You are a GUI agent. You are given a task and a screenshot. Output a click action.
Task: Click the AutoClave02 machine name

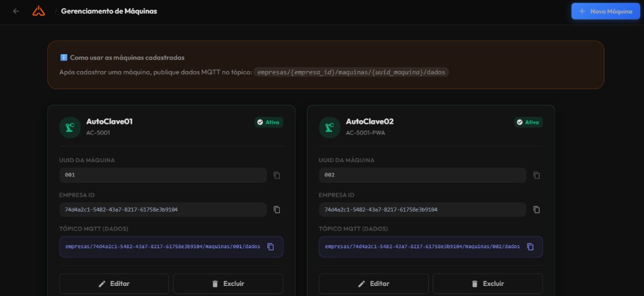(370, 121)
